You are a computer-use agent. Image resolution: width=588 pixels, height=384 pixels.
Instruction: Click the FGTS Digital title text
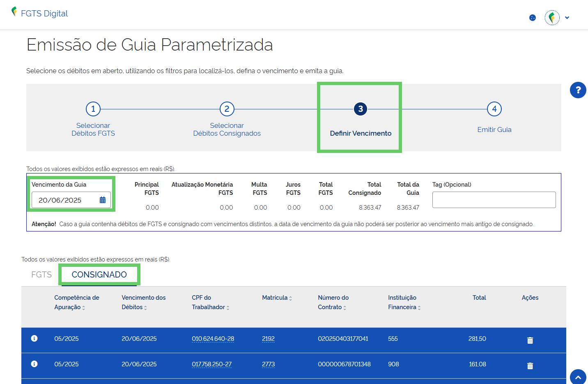44,14
